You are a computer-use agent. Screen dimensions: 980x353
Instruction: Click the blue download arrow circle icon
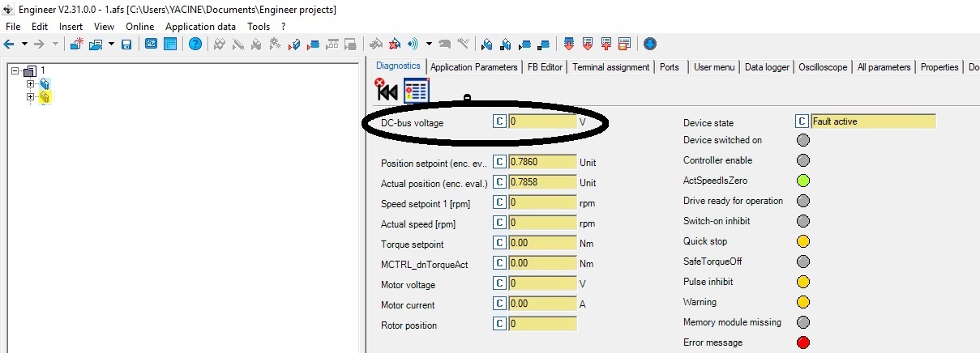click(x=649, y=44)
